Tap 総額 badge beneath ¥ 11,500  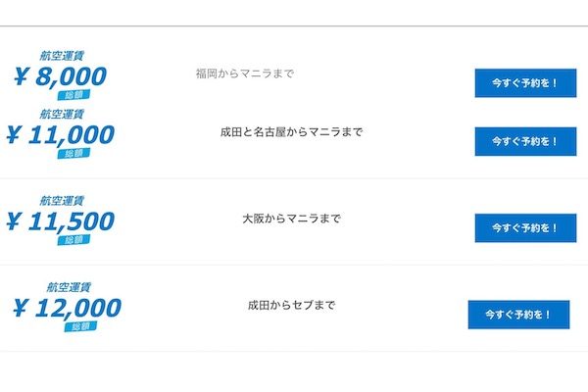coord(73,240)
